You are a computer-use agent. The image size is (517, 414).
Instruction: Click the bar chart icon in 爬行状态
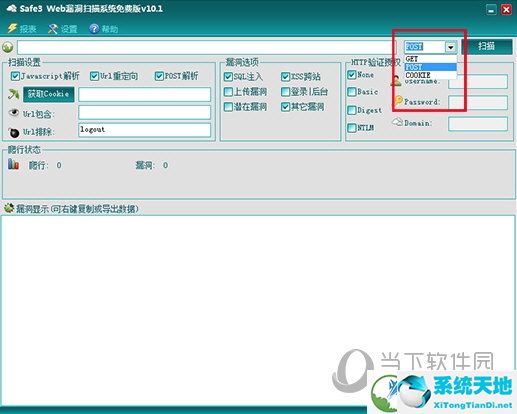tap(13, 164)
